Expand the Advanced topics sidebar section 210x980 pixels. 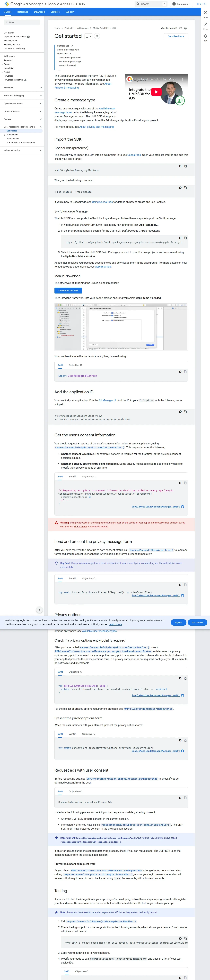(x=41, y=150)
